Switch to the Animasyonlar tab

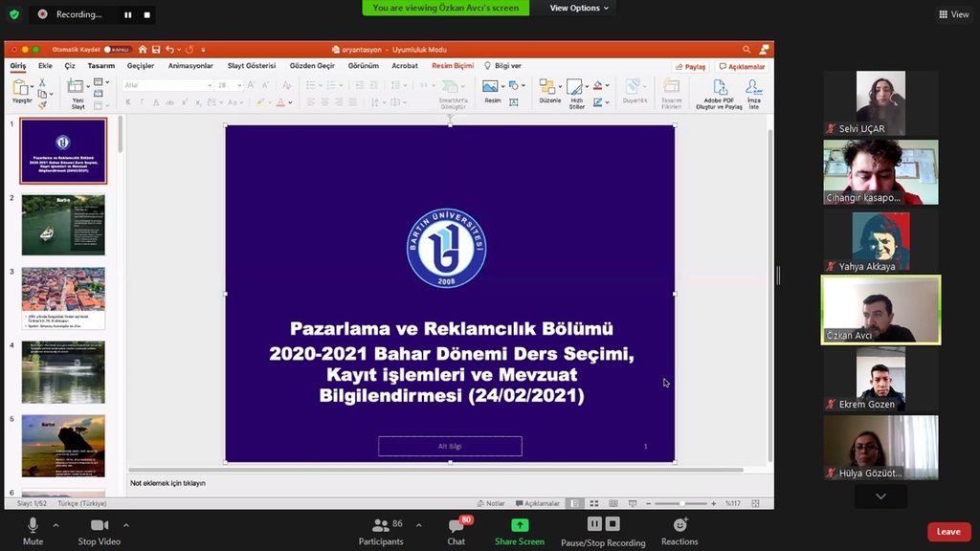pyautogui.click(x=190, y=66)
